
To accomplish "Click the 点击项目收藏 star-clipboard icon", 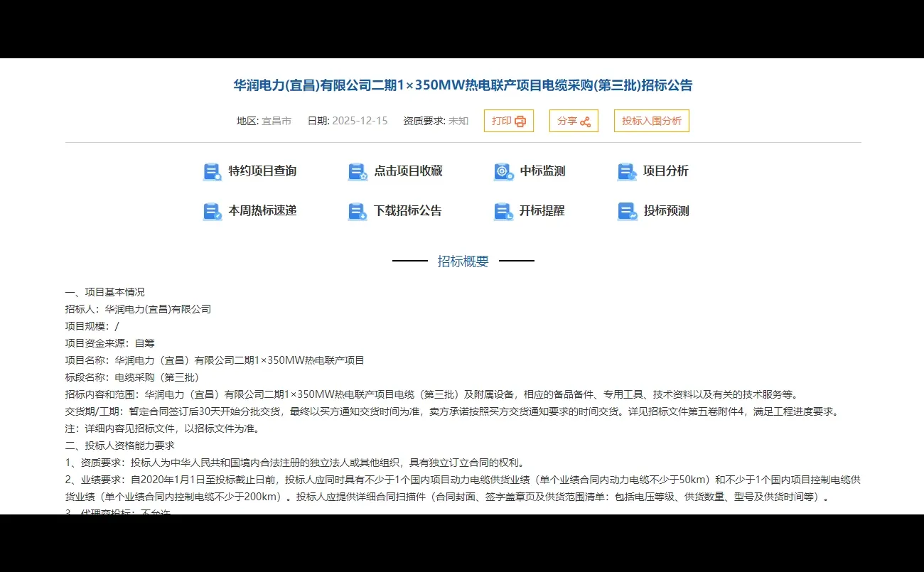I will pos(357,171).
